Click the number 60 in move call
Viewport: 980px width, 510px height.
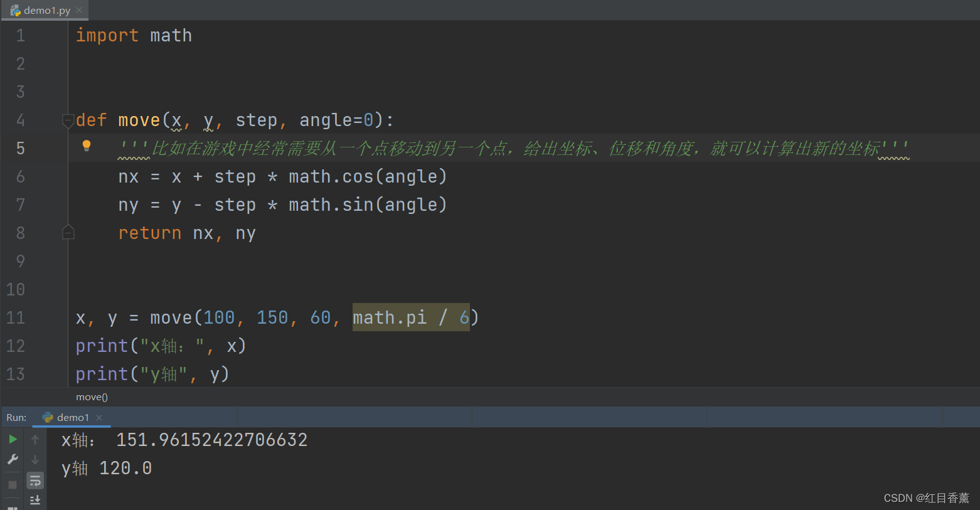point(321,317)
